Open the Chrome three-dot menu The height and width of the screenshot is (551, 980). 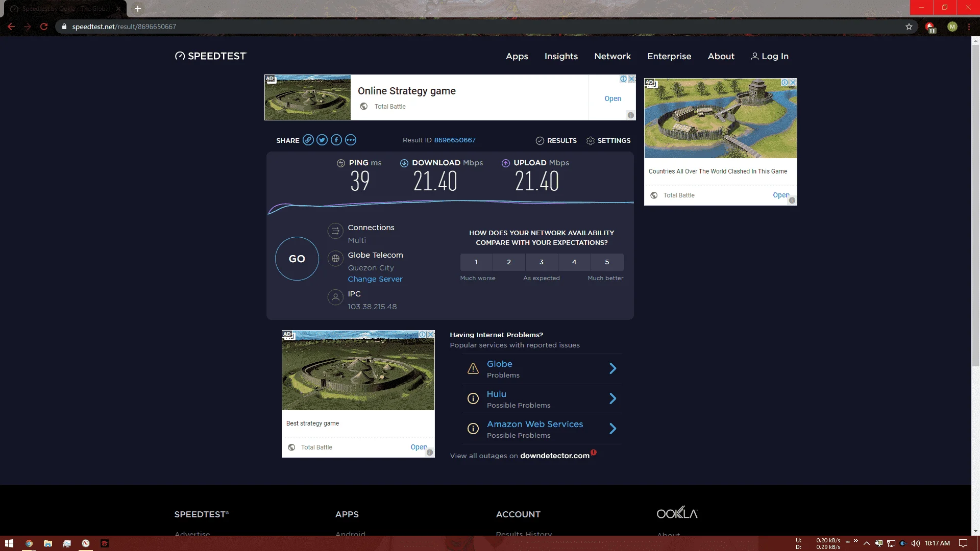click(969, 27)
